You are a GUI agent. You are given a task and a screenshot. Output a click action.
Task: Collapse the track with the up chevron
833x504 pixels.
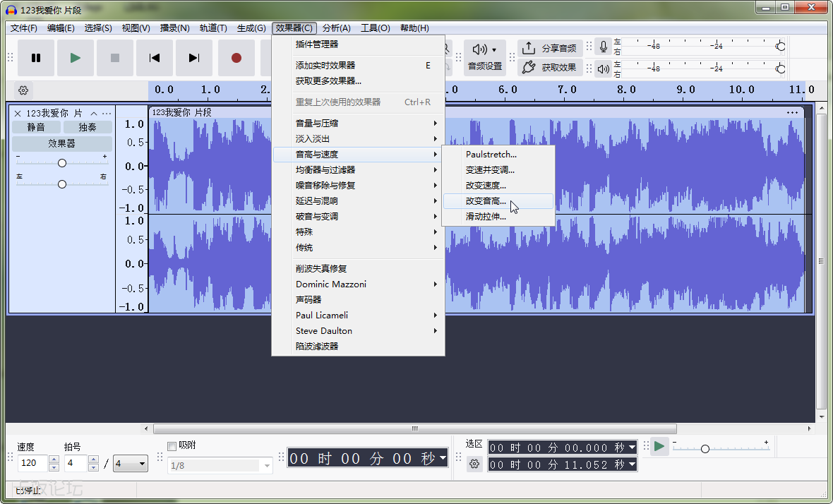point(94,113)
